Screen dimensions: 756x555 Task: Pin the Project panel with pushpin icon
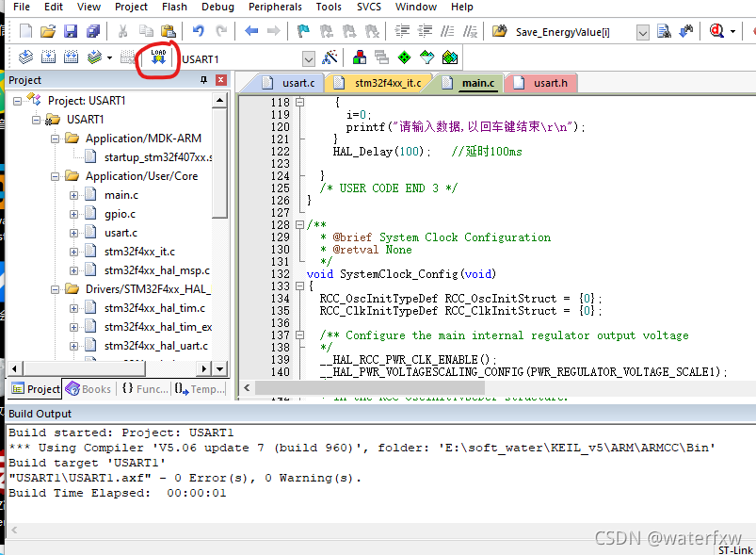pos(203,80)
